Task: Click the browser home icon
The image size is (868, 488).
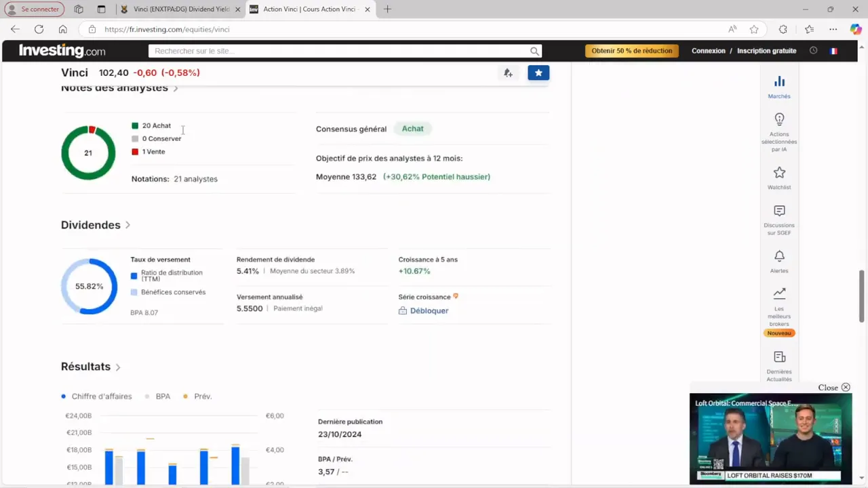Action: point(62,29)
